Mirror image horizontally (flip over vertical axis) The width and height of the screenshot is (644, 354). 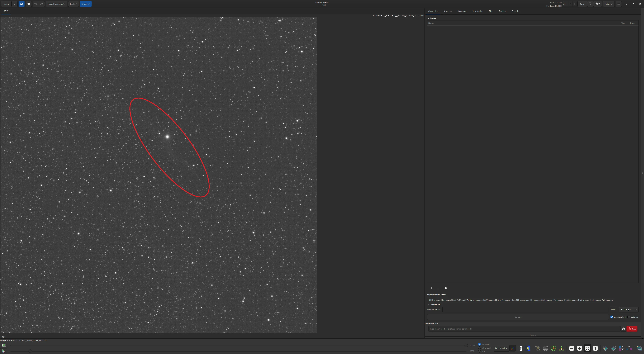coord(629,348)
